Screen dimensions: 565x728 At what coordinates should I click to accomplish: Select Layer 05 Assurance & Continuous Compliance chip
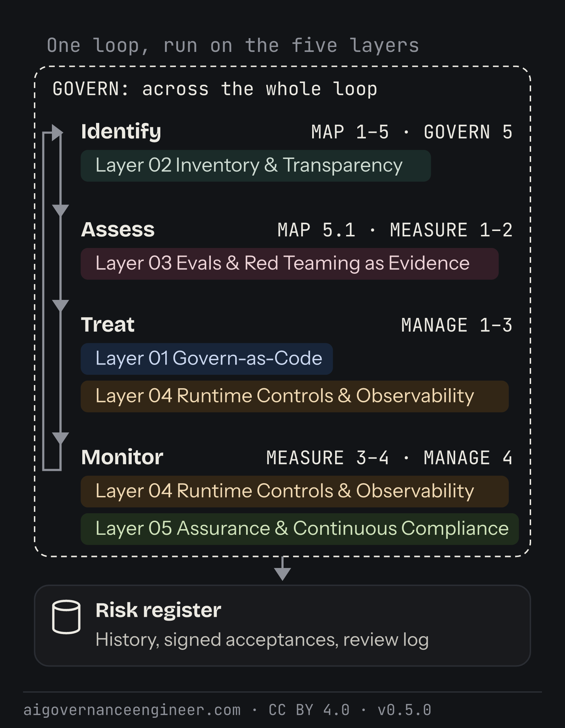299,529
